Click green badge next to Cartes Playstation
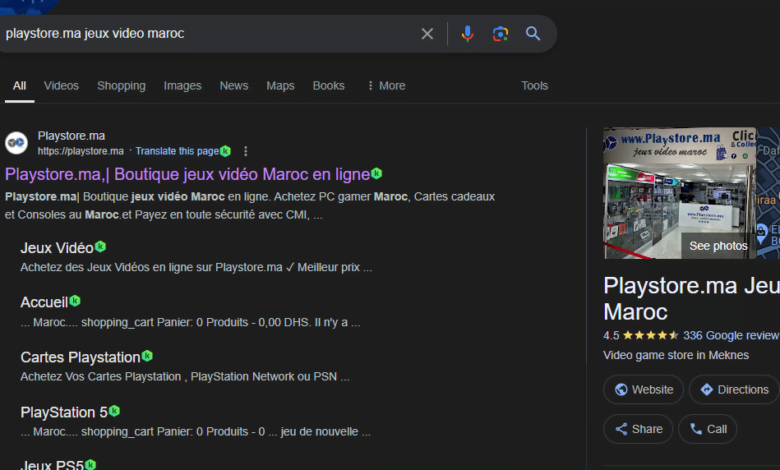 click(147, 356)
